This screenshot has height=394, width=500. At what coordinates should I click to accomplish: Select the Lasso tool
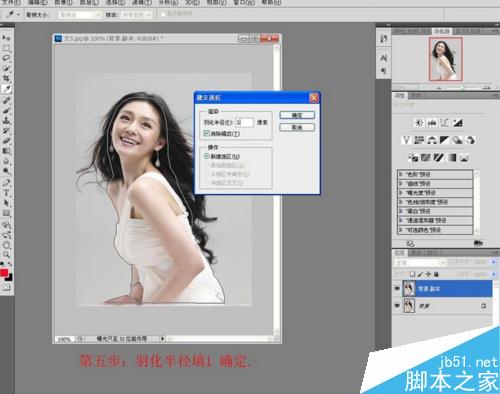click(x=6, y=58)
